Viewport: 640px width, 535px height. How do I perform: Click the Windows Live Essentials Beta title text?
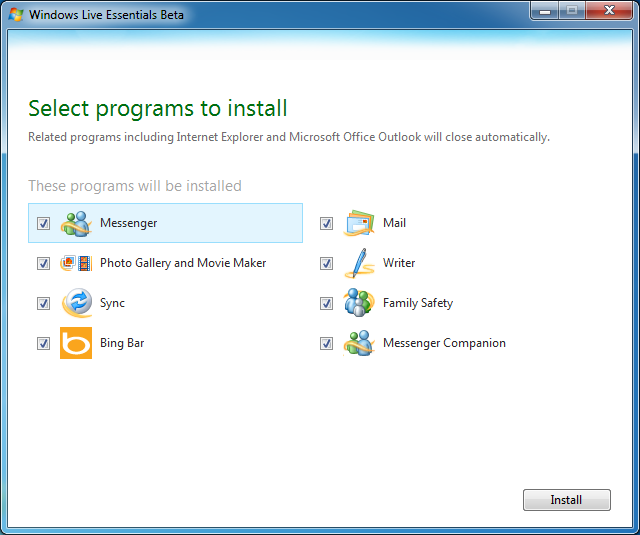pos(106,15)
